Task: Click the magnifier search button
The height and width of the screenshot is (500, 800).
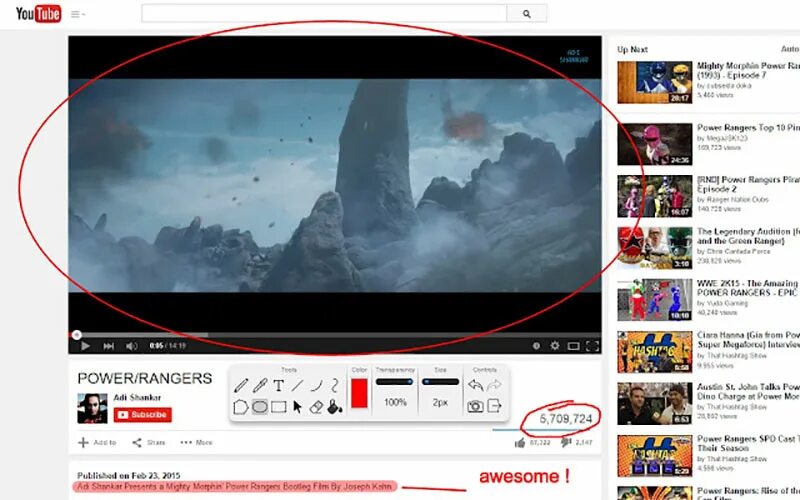Action: (527, 14)
